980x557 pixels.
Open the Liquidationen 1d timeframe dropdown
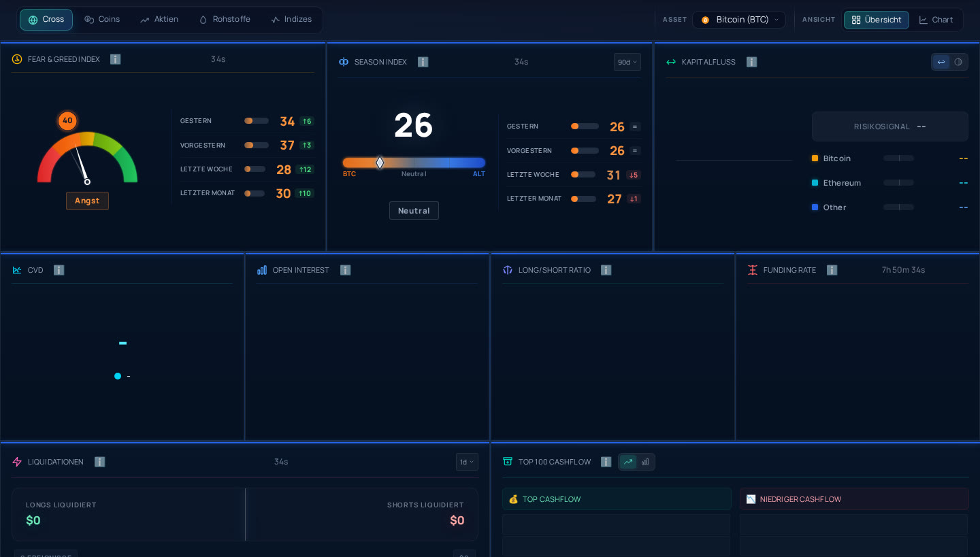click(467, 462)
